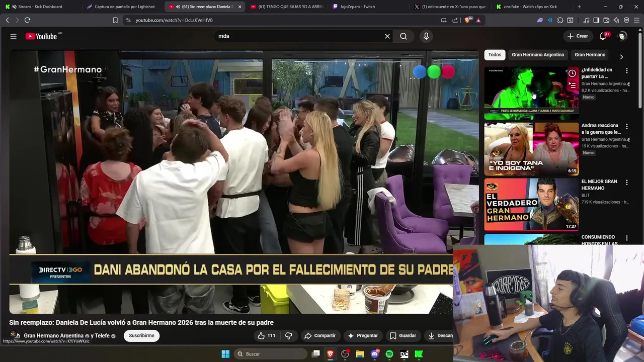This screenshot has height=362, width=644.
Task: Go forward with browser forward arrow
Action: [x=17, y=20]
